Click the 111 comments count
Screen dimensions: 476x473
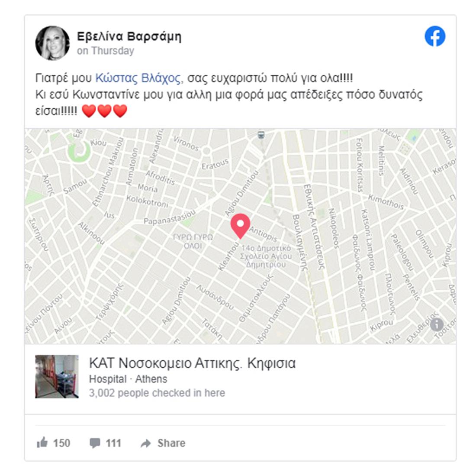tap(113, 443)
